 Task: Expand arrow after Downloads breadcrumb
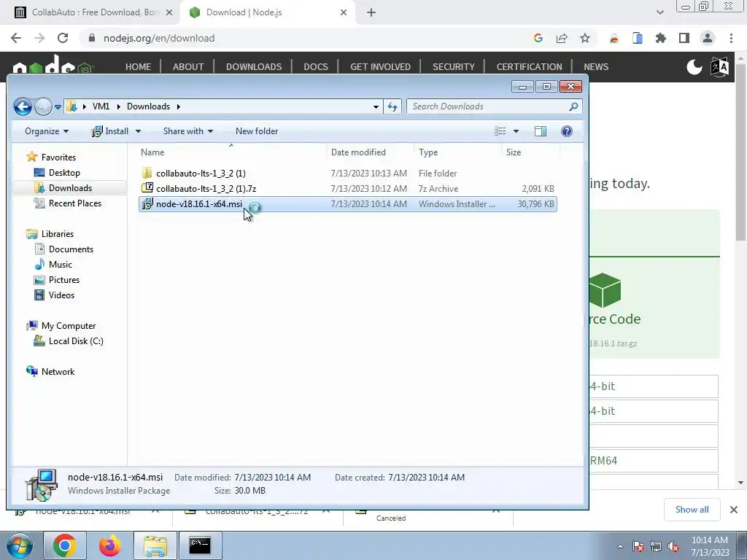click(x=179, y=106)
